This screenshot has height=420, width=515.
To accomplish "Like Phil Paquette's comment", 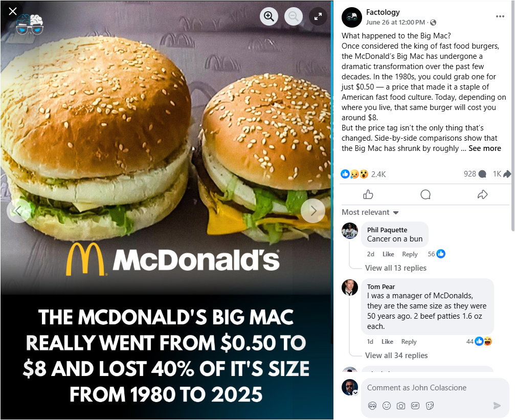I will coord(388,254).
